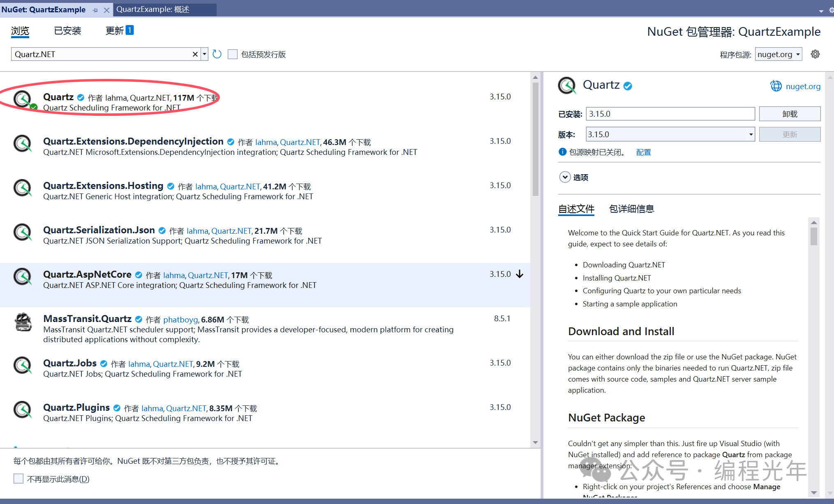Image resolution: width=834 pixels, height=504 pixels.
Task: Switch to the 浏览 browse tab
Action: [20, 31]
